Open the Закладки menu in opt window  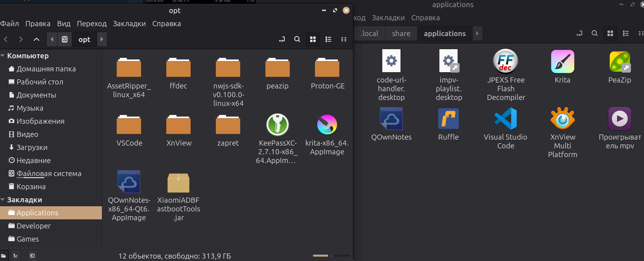[x=129, y=23]
